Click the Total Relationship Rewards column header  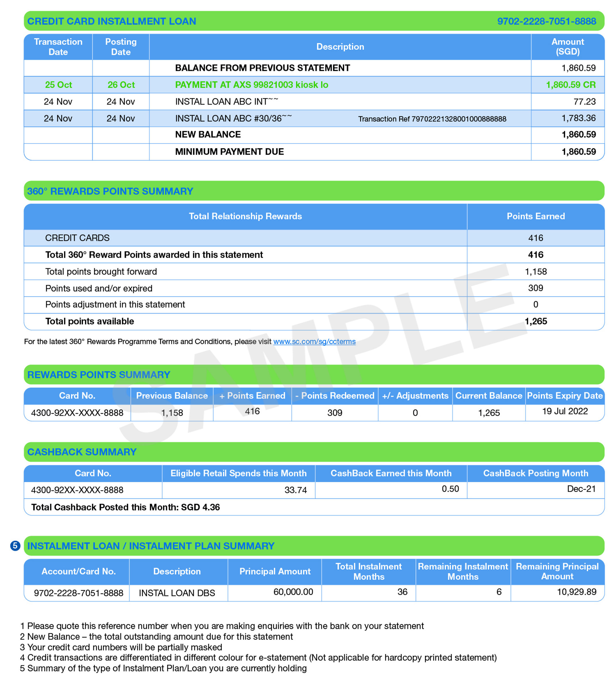click(x=245, y=216)
